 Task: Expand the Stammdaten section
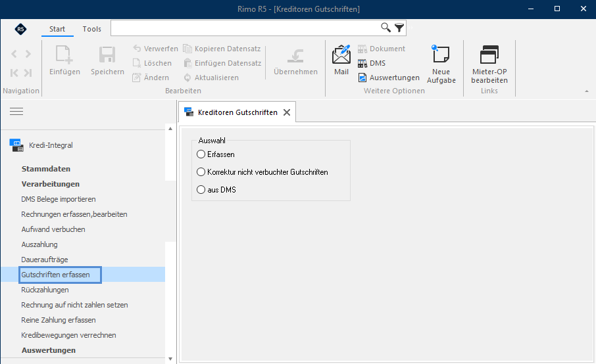coord(45,169)
